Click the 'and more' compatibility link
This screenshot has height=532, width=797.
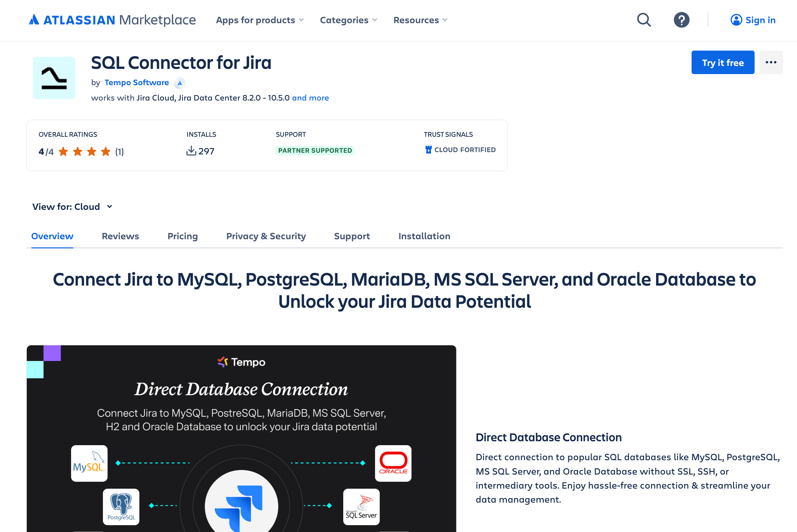(310, 98)
